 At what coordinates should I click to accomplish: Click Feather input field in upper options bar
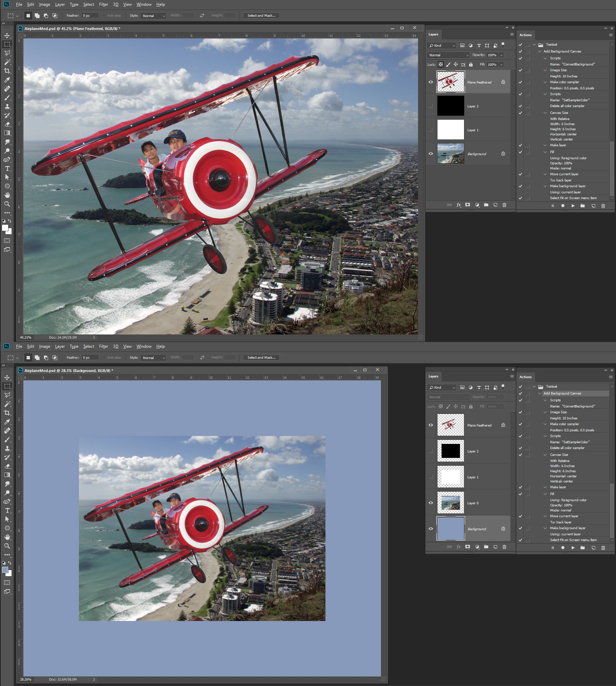(x=90, y=15)
